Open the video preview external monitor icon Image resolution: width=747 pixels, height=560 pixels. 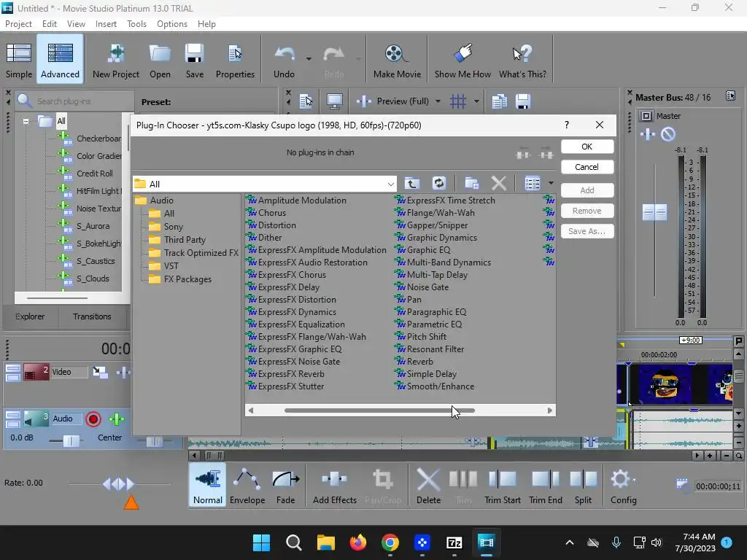[x=334, y=101]
